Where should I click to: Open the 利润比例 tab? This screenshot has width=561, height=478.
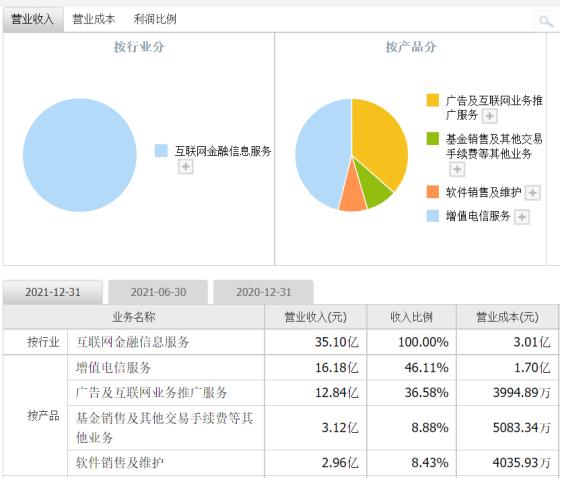point(155,19)
